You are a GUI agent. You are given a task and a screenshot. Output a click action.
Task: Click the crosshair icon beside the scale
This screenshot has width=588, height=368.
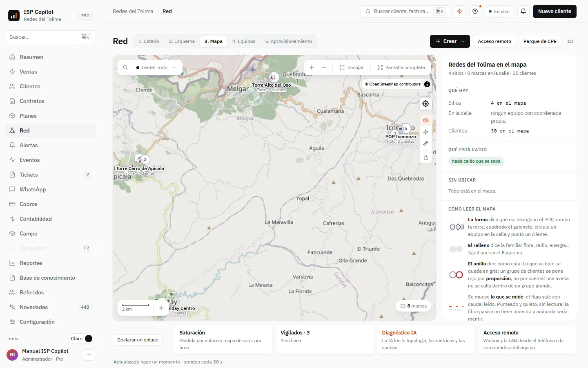(161, 308)
